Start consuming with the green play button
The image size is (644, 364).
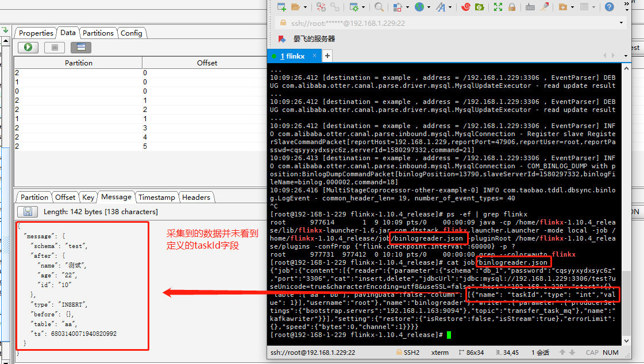click(x=28, y=47)
